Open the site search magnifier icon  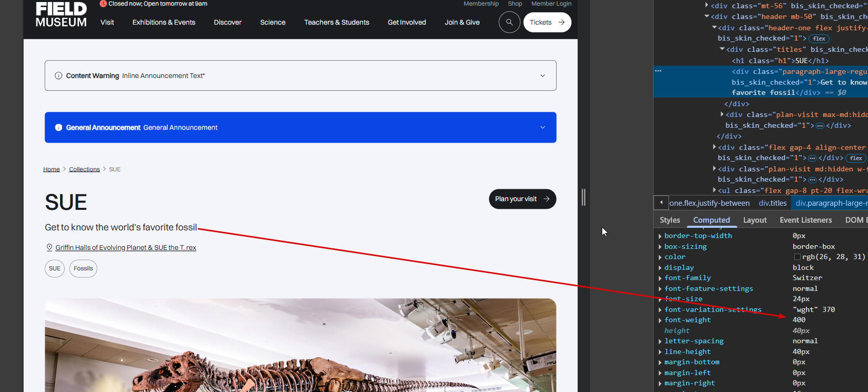(x=509, y=22)
